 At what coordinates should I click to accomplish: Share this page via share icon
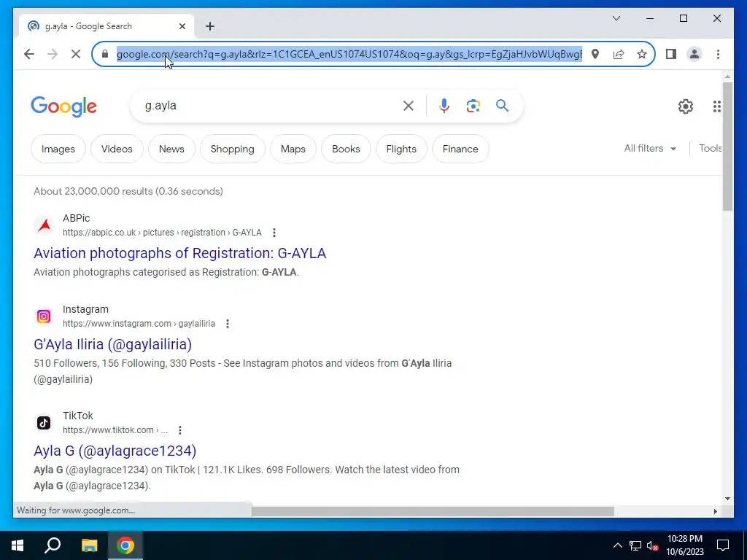pos(619,54)
